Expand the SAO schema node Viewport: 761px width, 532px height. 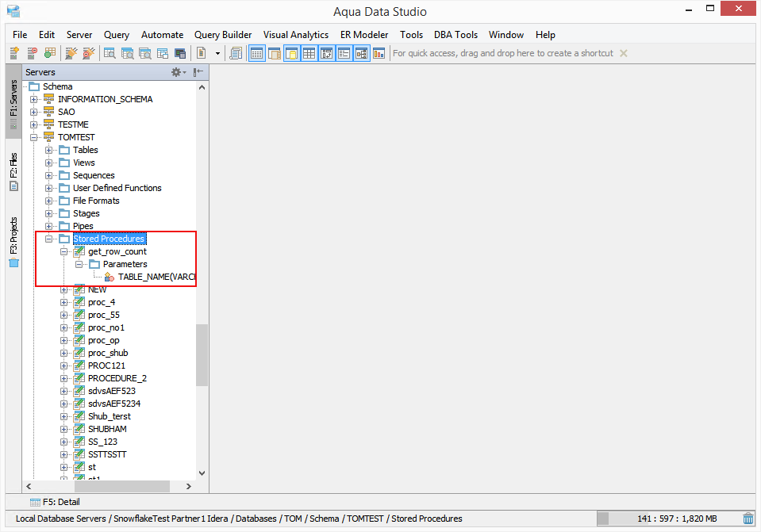coord(33,112)
